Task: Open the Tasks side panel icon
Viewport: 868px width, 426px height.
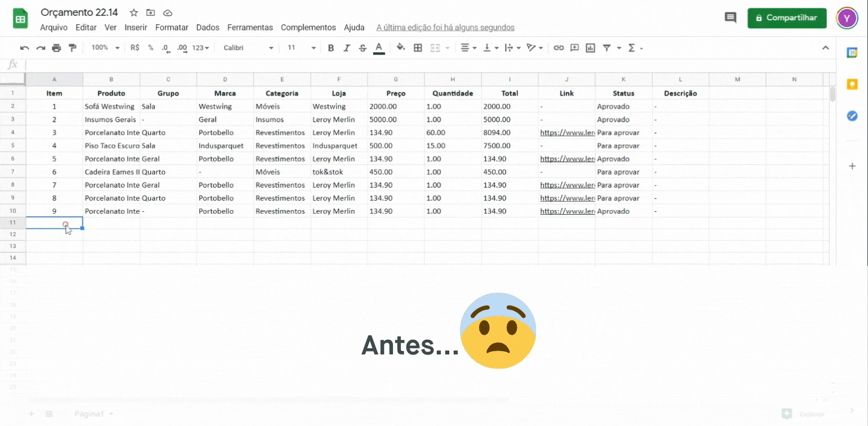Action: [x=852, y=116]
